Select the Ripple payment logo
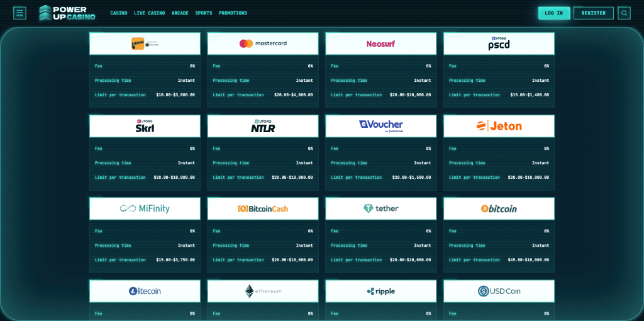This screenshot has height=321, width=644. (380, 291)
